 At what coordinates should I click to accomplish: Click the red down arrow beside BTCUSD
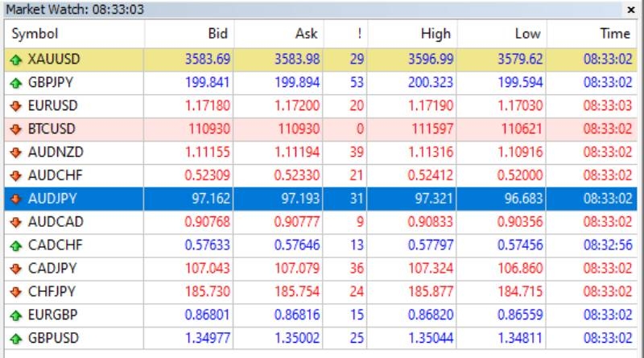coord(16,129)
